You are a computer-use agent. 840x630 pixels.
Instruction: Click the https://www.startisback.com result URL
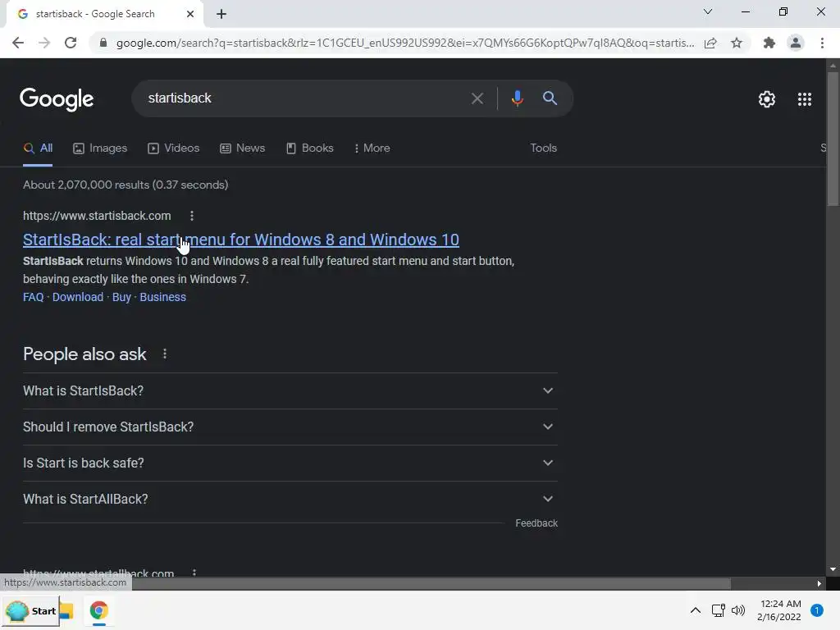pyautogui.click(x=97, y=216)
